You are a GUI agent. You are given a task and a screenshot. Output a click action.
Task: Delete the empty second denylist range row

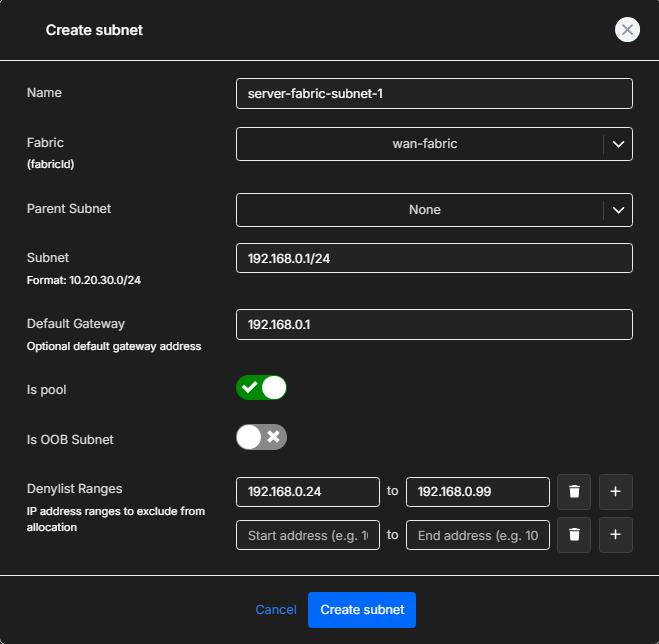coord(574,535)
